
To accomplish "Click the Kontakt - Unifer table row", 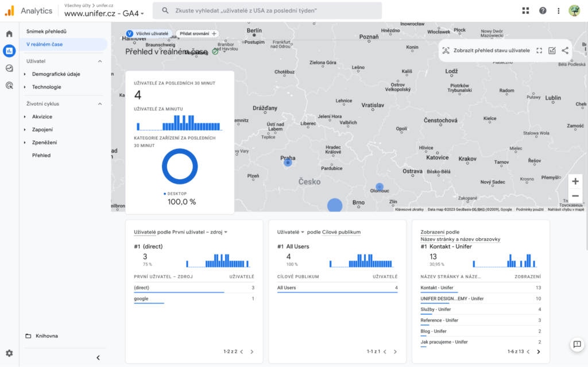I will (481, 287).
